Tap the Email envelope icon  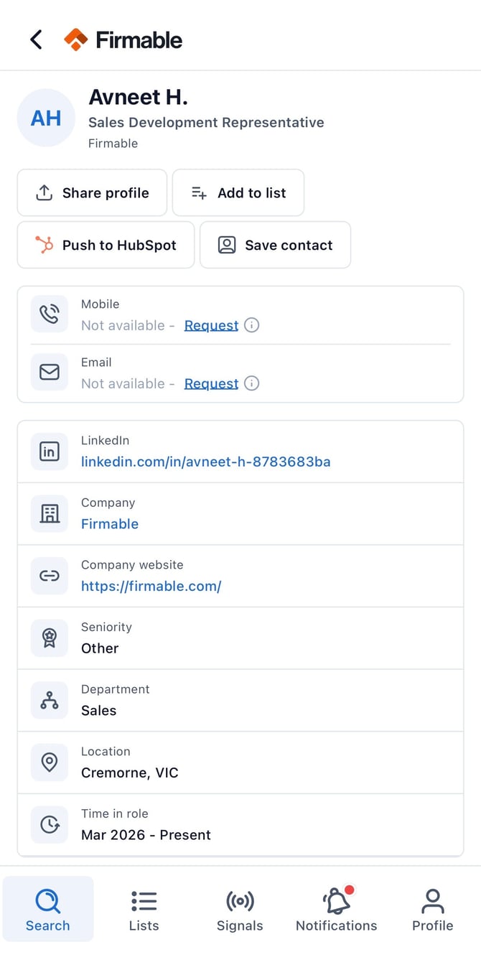pos(50,372)
